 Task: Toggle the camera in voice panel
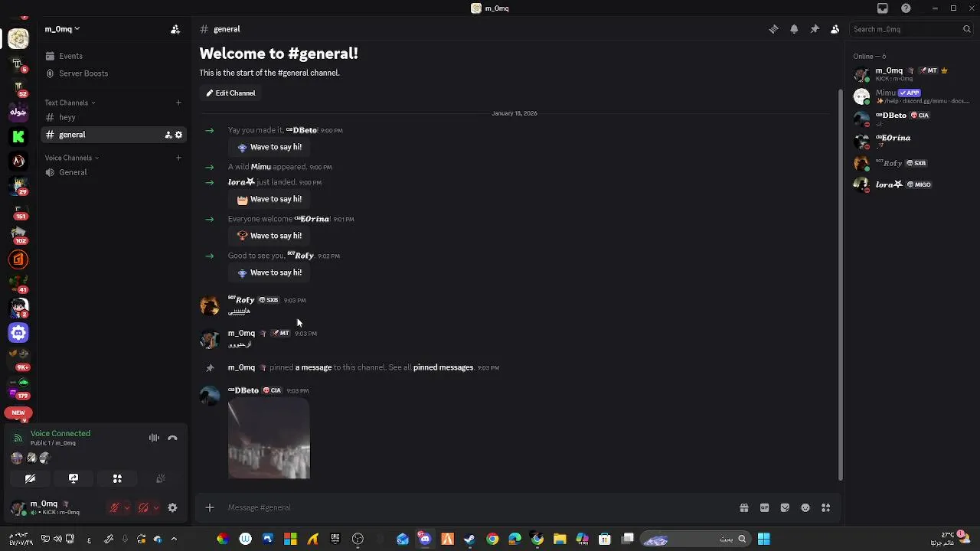pos(30,478)
